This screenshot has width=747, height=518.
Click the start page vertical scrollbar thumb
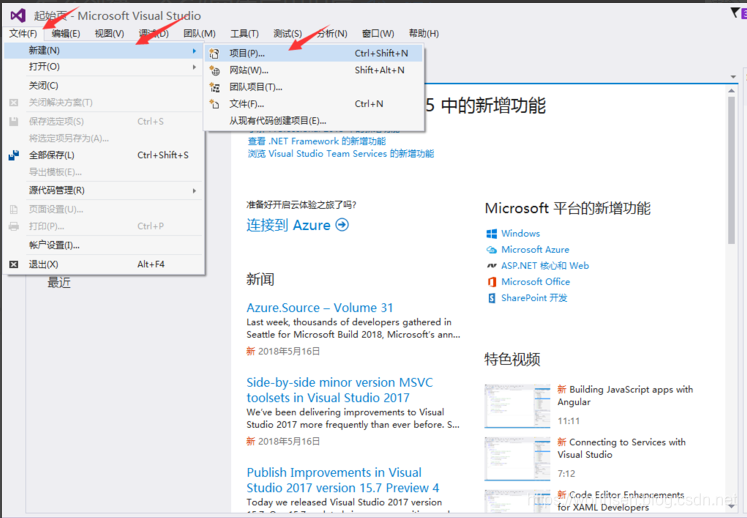(x=732, y=170)
